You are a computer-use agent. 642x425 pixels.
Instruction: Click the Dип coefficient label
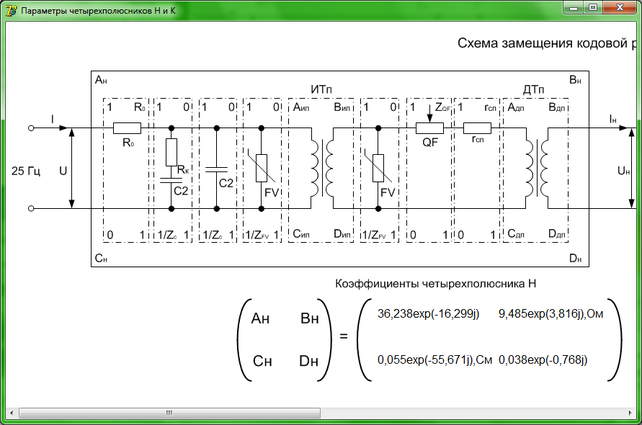pyautogui.click(x=342, y=234)
